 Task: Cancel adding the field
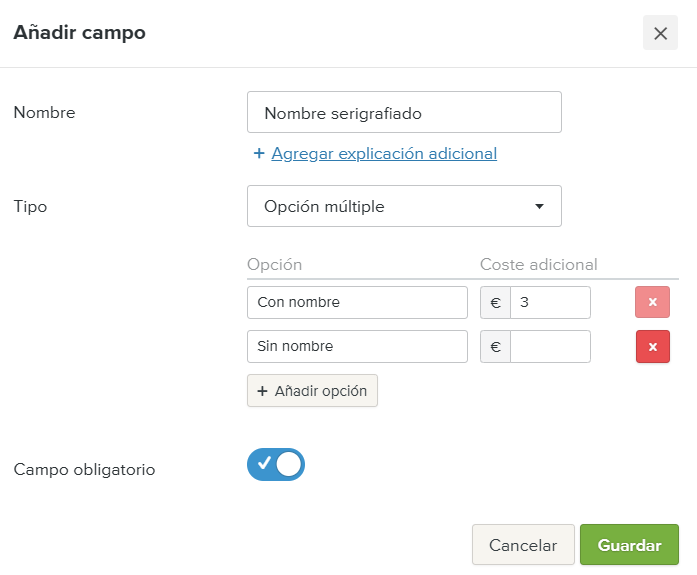522,545
